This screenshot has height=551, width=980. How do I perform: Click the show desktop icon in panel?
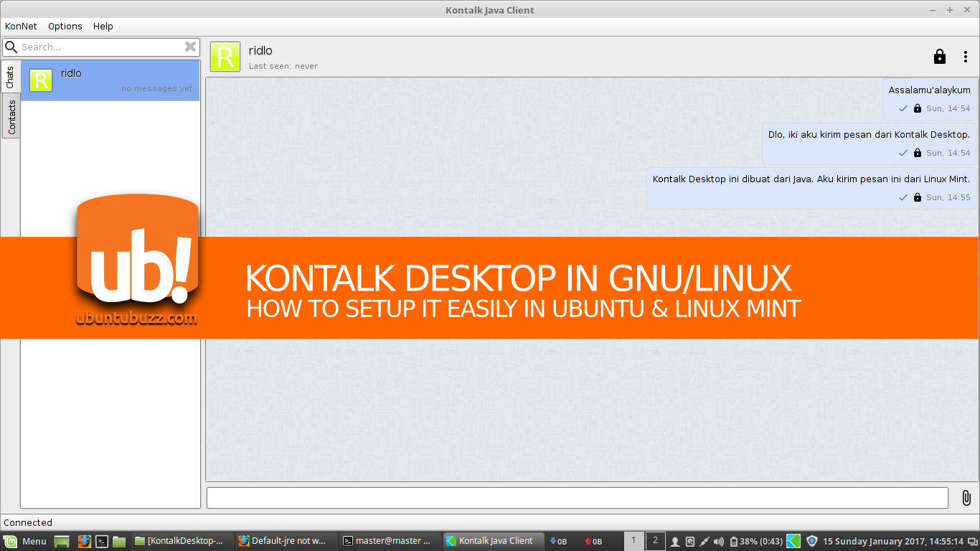[x=62, y=542]
